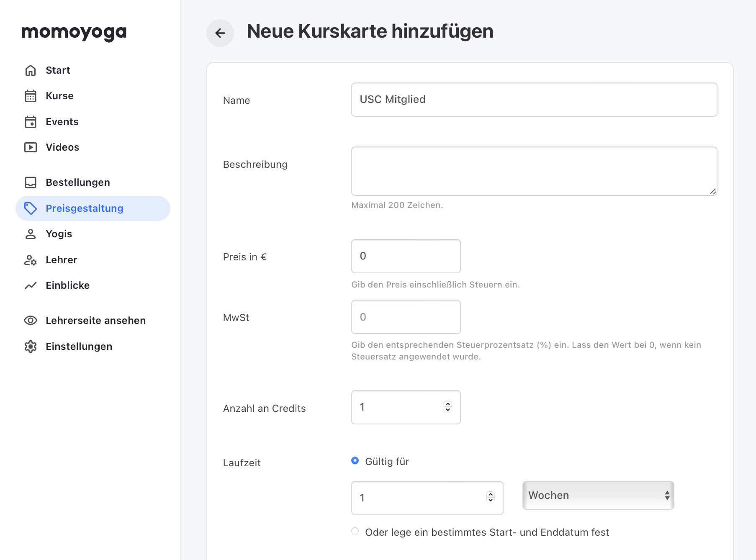Open the Yogis menu item
The image size is (756, 560).
[x=93, y=234]
